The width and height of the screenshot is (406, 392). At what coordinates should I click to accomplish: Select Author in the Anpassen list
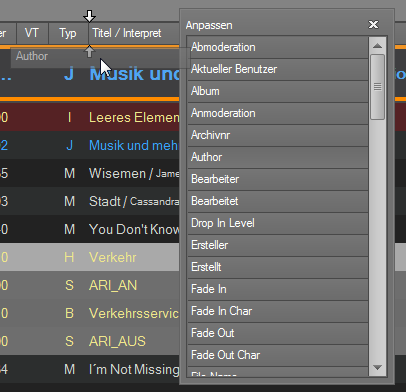(x=278, y=157)
